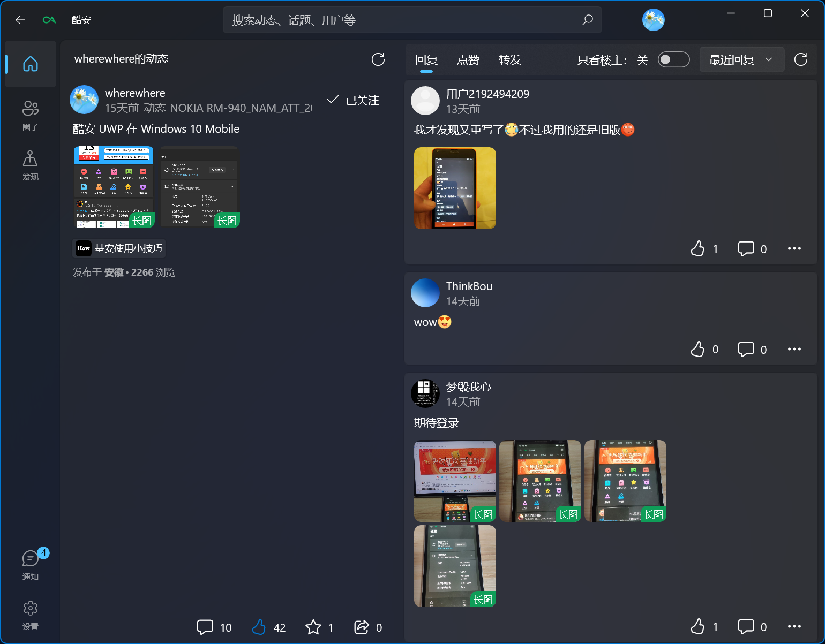Reply to 梦毁我心's comment
This screenshot has height=644, width=825.
tap(752, 626)
